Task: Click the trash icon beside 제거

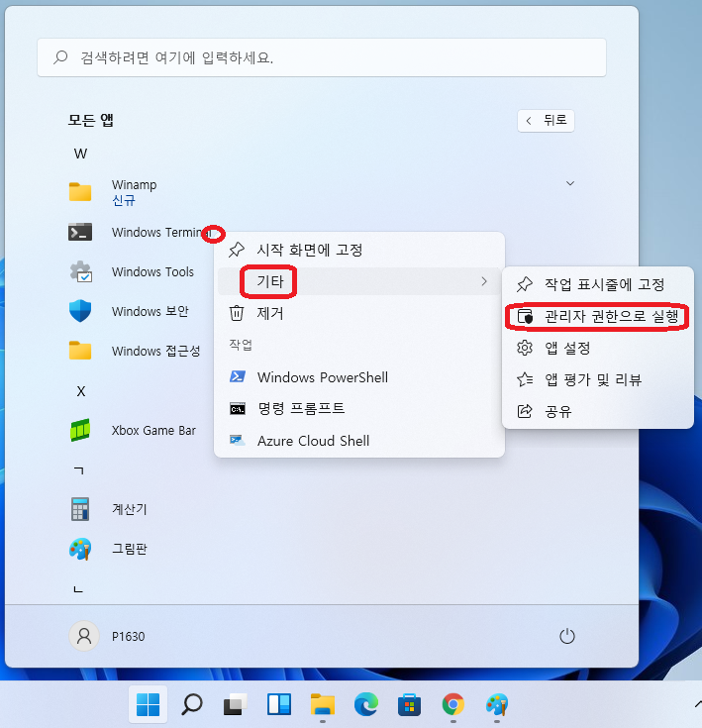Action: [237, 313]
